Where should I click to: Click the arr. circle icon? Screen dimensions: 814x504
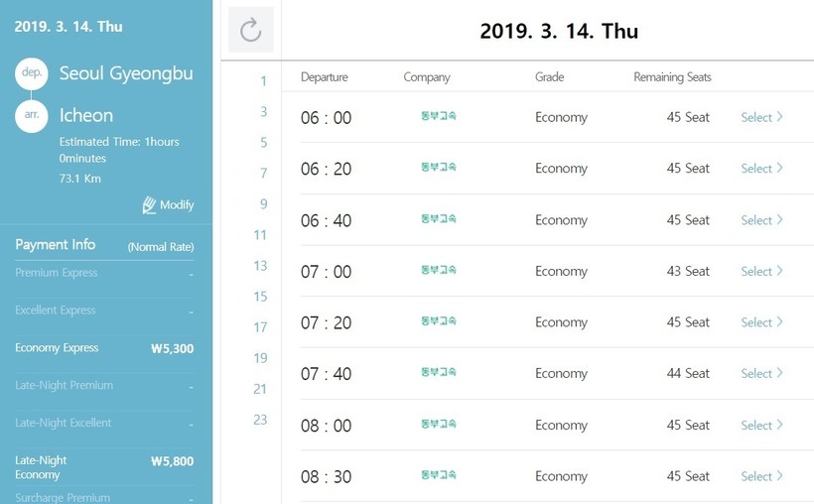31,115
